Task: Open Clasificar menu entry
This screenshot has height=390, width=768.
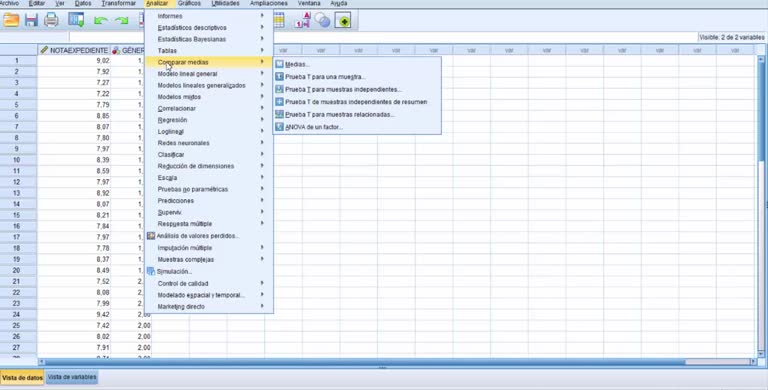Action: [x=209, y=155]
